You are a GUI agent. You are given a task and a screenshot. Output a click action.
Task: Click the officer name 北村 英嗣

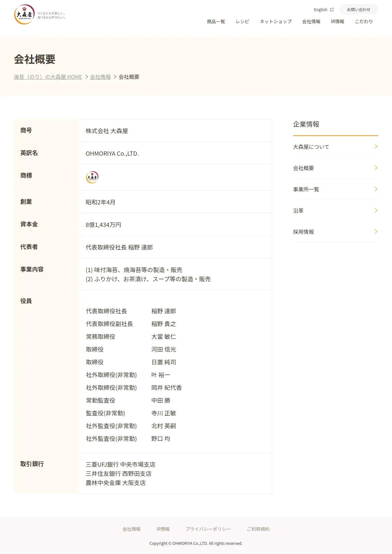[164, 426]
